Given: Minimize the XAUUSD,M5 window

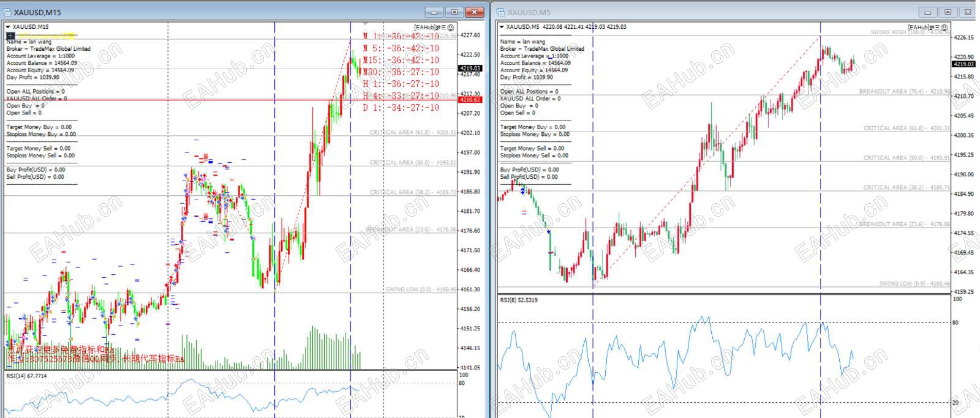Looking at the screenshot, I should click(x=927, y=12).
